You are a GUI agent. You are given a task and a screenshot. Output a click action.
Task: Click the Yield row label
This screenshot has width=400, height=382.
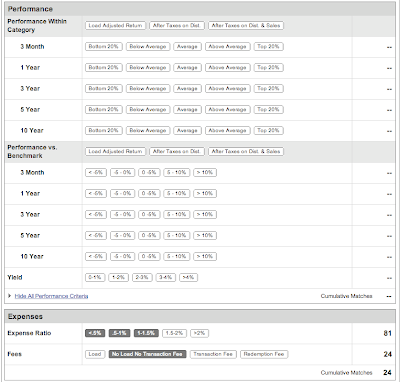15,277
